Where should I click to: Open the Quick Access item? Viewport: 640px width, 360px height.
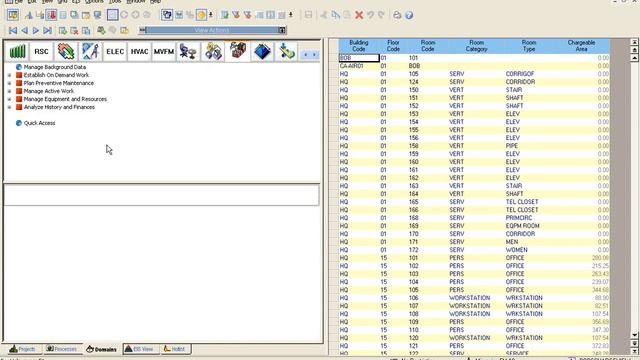pyautogui.click(x=40, y=123)
